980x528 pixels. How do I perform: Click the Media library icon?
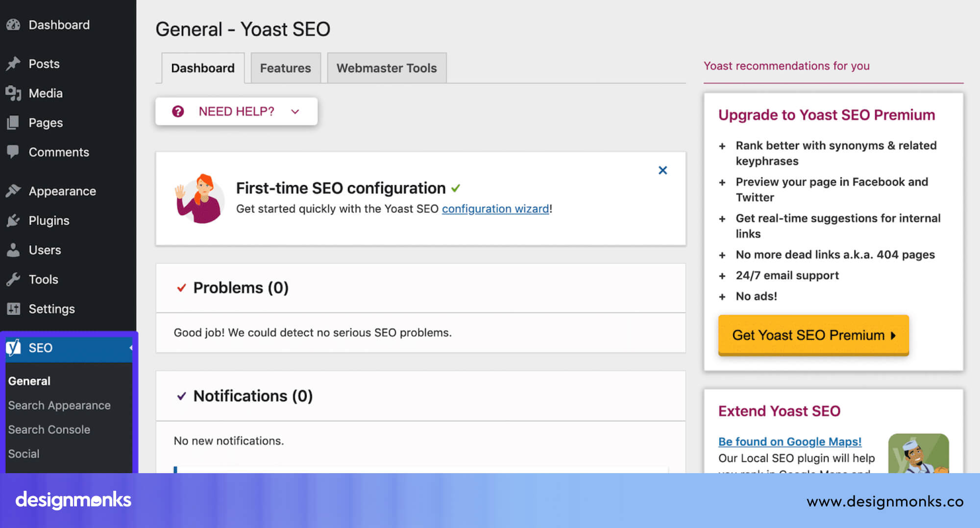(x=14, y=93)
